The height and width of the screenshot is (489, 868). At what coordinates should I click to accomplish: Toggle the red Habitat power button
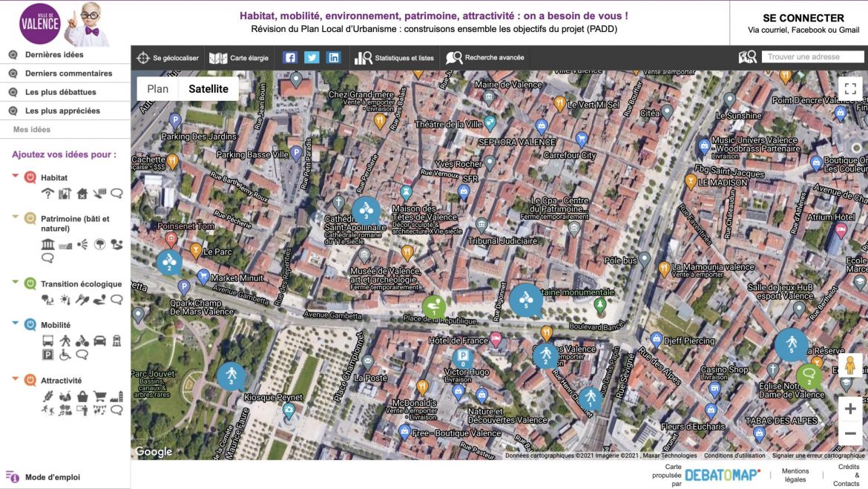pyautogui.click(x=30, y=177)
